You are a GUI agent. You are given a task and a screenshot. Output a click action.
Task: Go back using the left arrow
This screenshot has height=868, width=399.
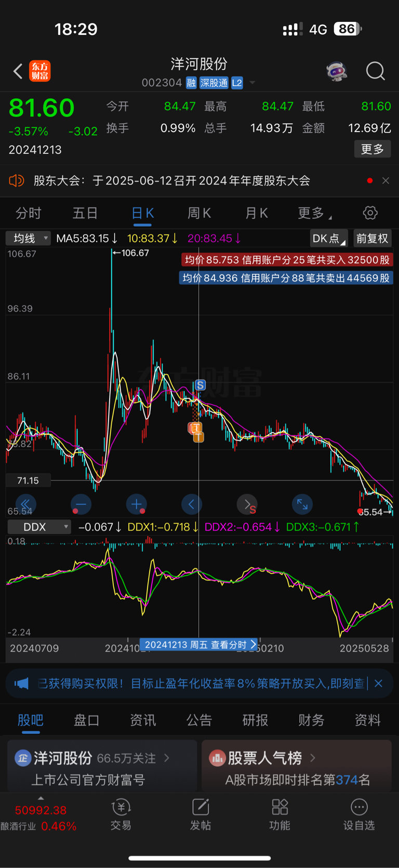point(18,71)
